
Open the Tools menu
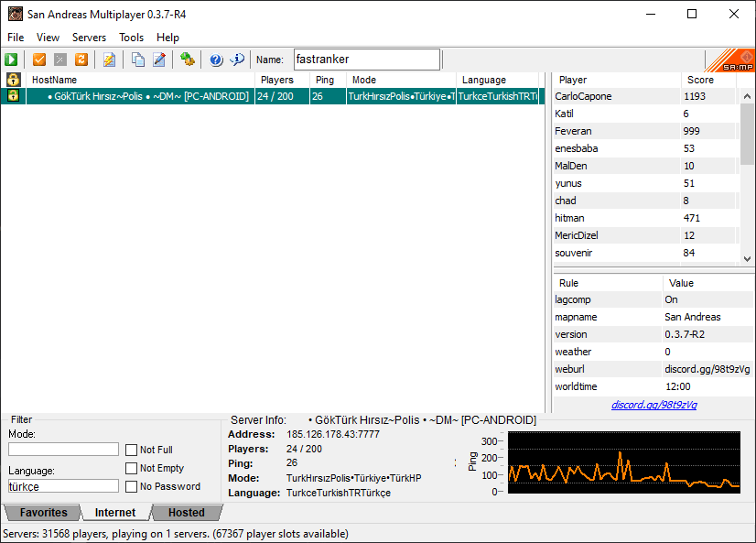click(131, 38)
